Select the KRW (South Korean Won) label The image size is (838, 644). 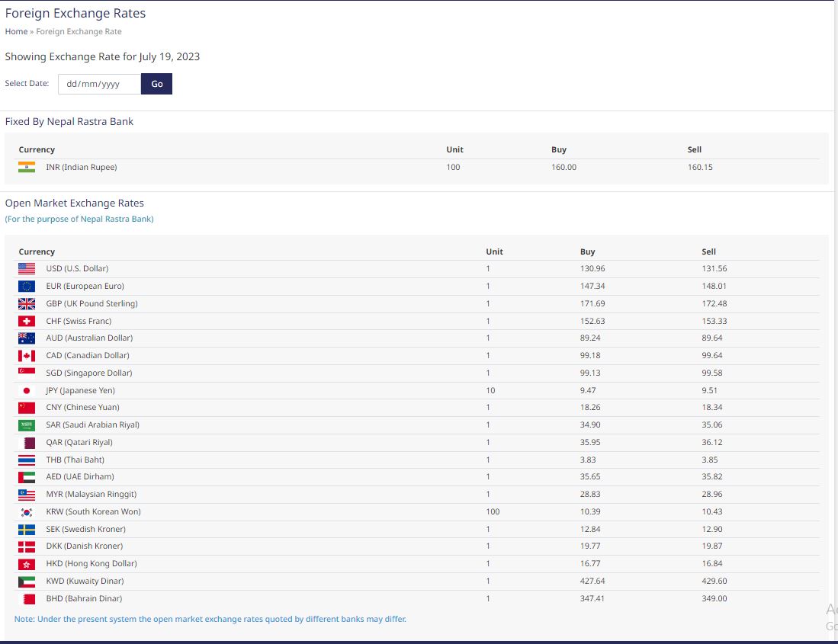point(94,512)
